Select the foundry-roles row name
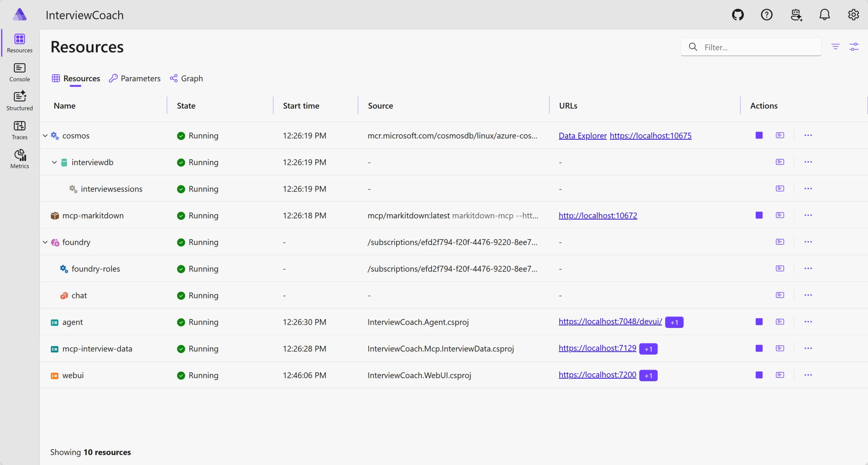Screen dimensions: 868x465 pyautogui.click(x=95, y=269)
